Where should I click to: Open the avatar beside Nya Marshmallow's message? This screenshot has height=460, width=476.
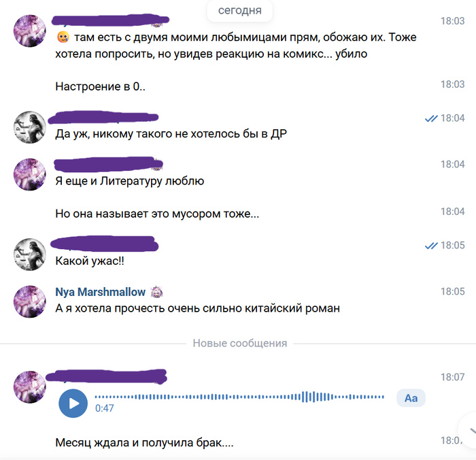tap(30, 301)
